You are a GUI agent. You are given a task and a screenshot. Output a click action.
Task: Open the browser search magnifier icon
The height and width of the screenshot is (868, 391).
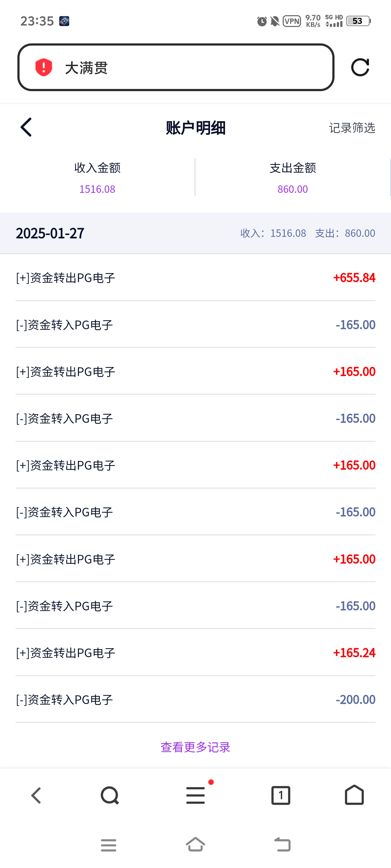pyautogui.click(x=110, y=795)
